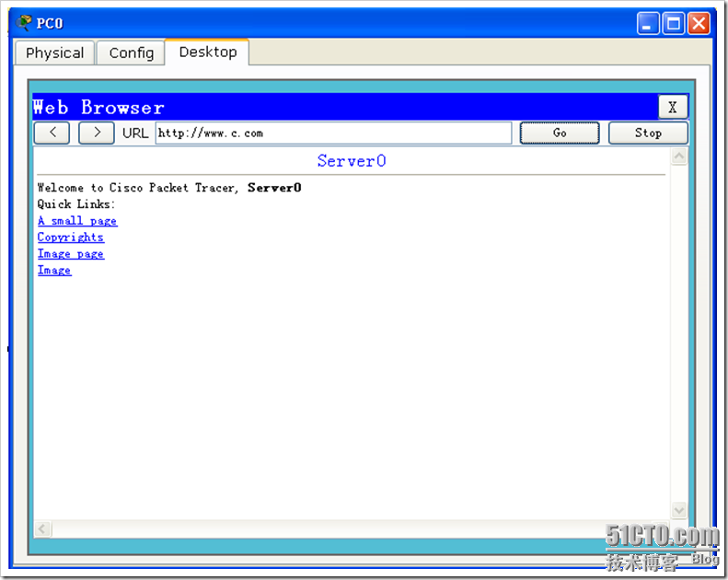
Task: Switch to the Config tab
Action: 132,53
